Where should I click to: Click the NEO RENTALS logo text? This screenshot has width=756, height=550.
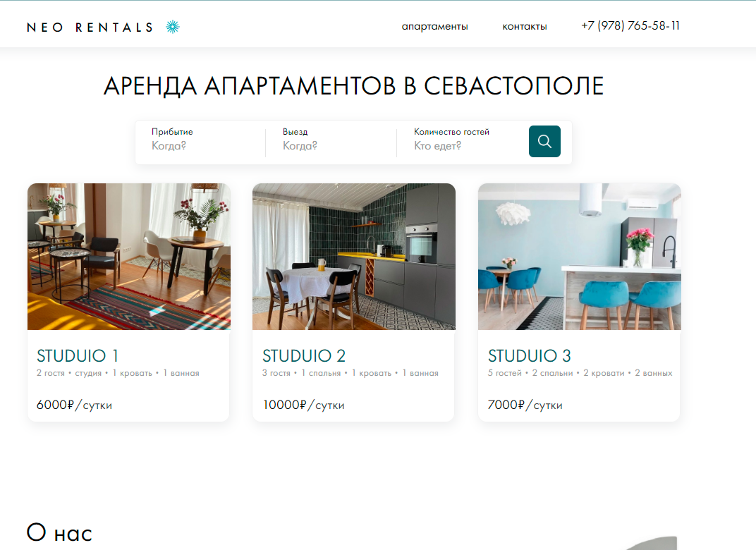coord(90,28)
